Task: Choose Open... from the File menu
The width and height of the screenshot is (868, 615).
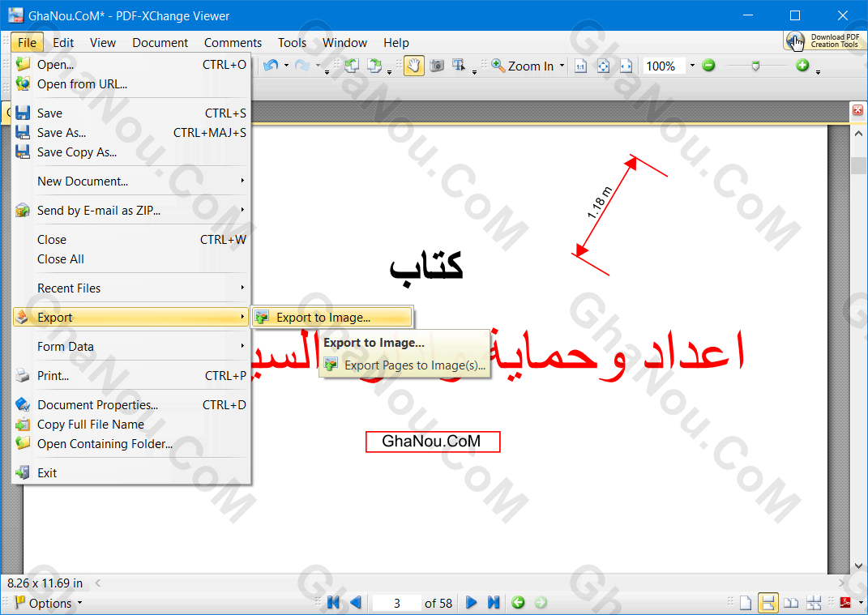Action: 131,65
